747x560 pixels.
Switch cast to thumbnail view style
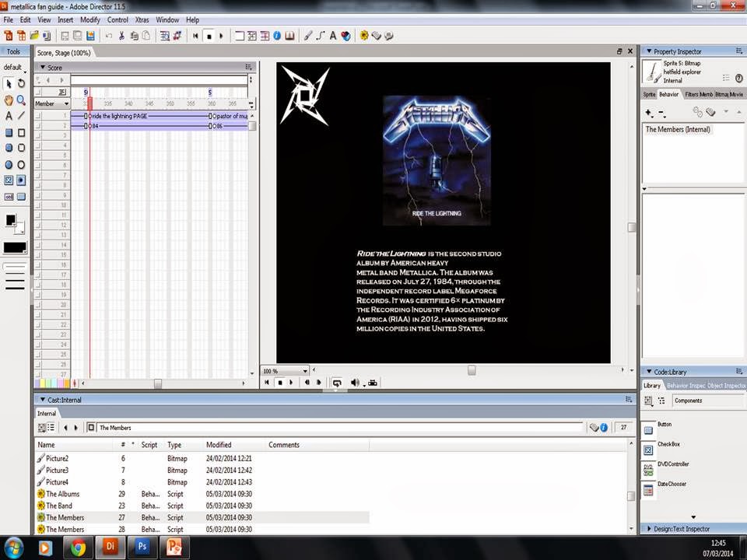(x=42, y=428)
